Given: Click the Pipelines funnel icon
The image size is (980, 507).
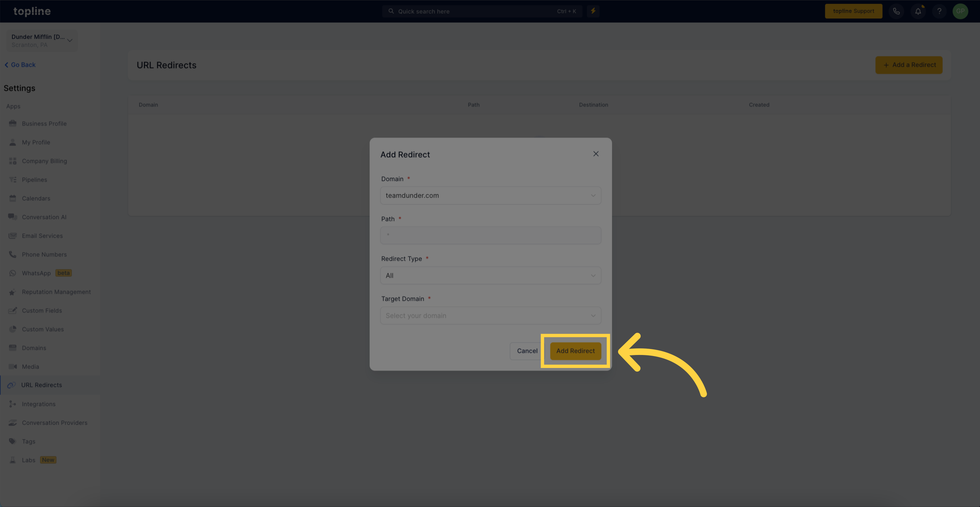Looking at the screenshot, I should click(13, 180).
